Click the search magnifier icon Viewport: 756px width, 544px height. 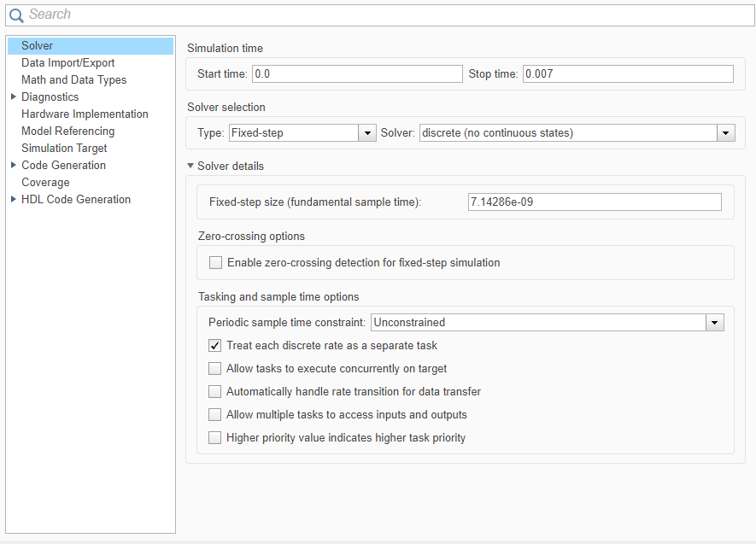(16, 15)
